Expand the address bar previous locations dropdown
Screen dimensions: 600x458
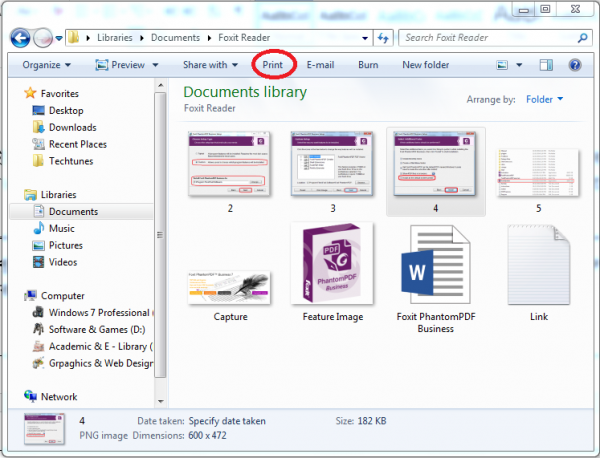[x=365, y=38]
